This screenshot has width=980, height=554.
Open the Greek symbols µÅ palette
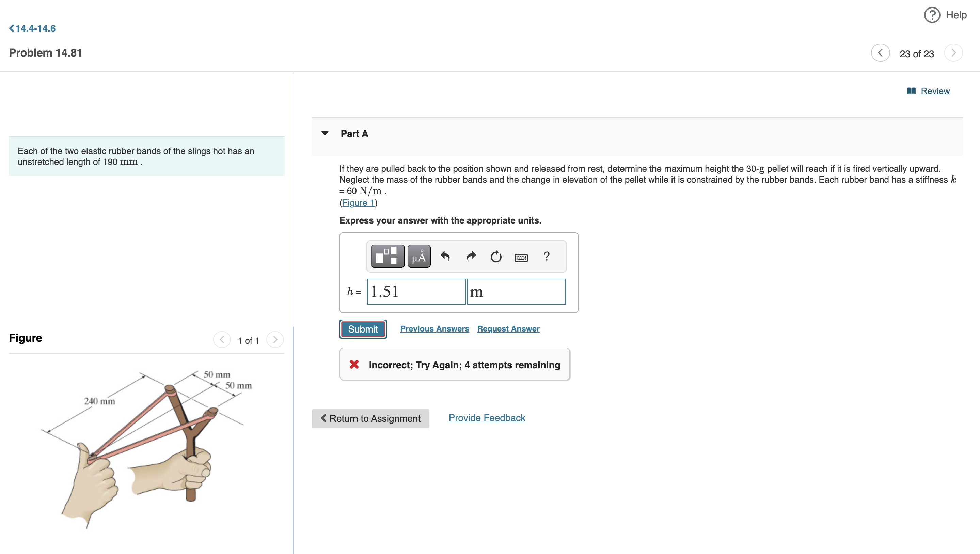[x=419, y=256]
